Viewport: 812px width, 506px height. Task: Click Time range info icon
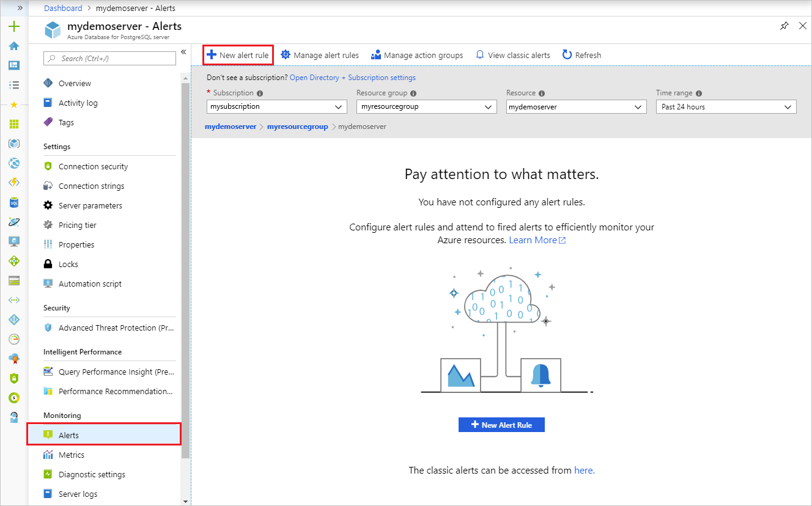(x=699, y=94)
